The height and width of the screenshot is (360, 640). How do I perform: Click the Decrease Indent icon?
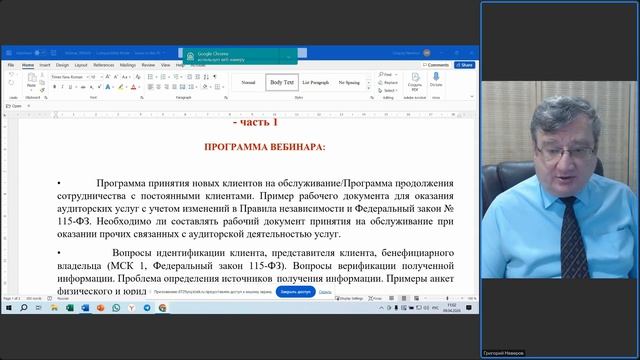(x=190, y=77)
